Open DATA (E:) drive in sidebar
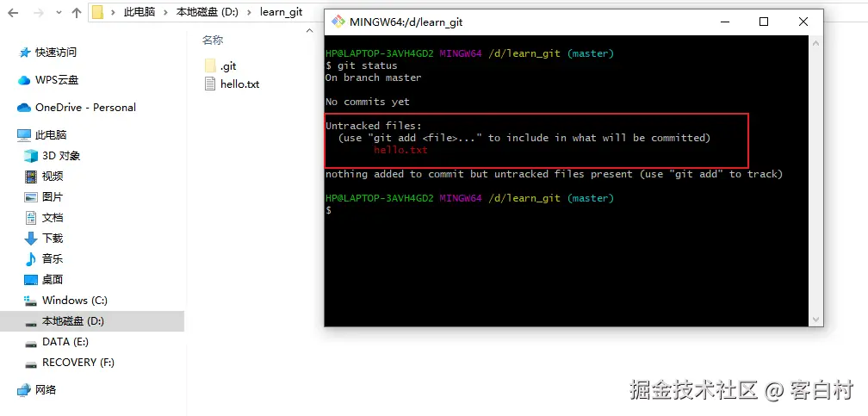 point(65,342)
